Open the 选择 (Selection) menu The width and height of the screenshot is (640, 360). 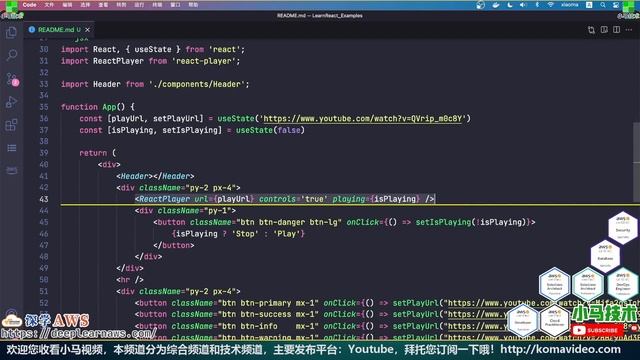(85, 5)
